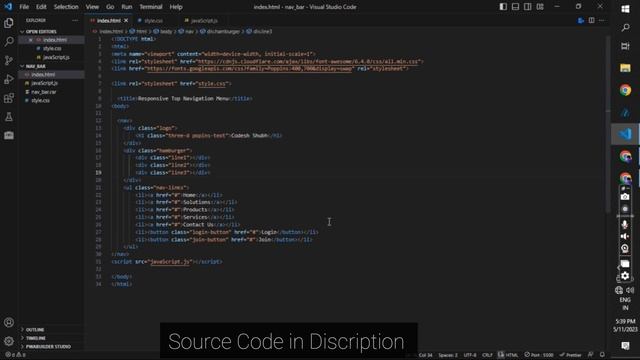The width and height of the screenshot is (640, 360).
Task: Open the Run and Debug view
Action: (9, 79)
